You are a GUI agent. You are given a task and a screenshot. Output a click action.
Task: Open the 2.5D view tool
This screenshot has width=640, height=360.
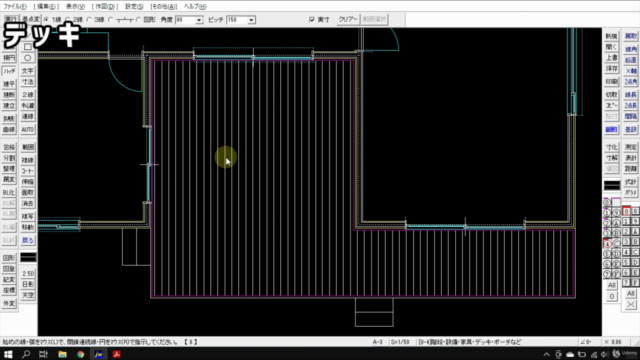[28, 273]
